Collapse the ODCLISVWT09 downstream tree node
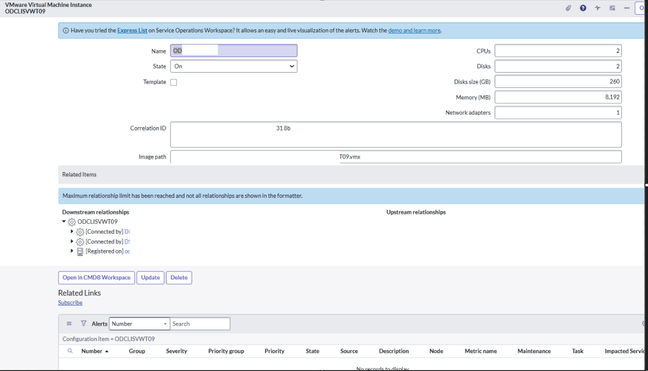 point(64,221)
